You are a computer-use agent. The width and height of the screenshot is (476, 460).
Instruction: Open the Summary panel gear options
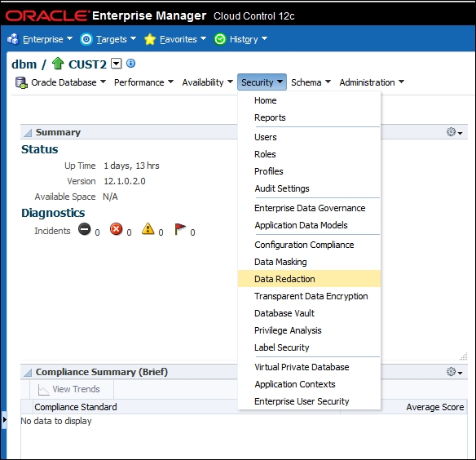point(455,132)
